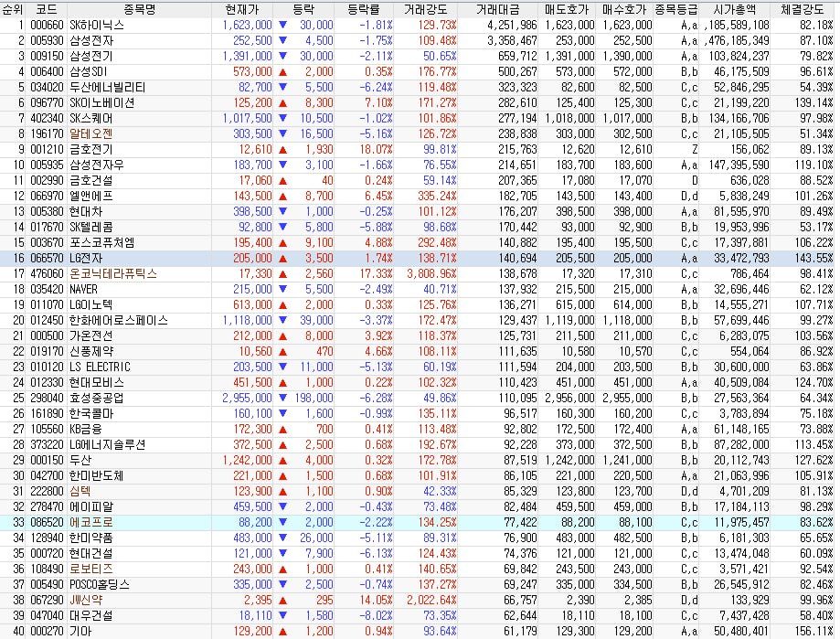
Task: Select the 현대건설 stock name
Action: [x=91, y=553]
